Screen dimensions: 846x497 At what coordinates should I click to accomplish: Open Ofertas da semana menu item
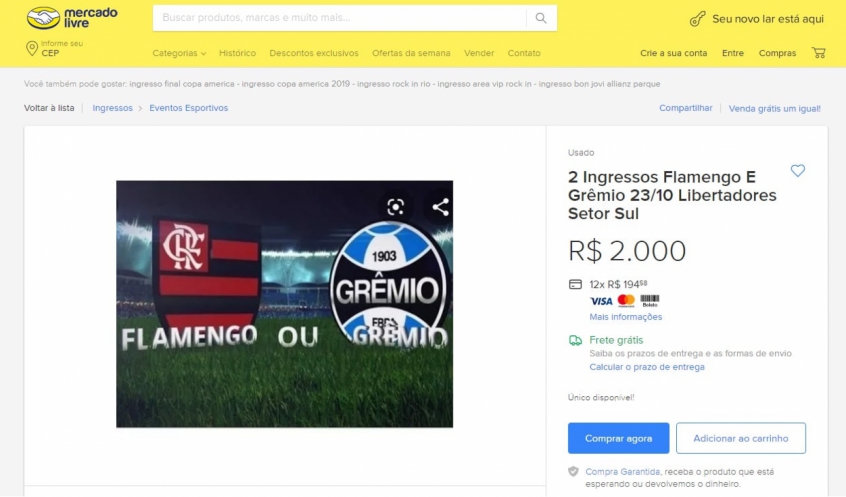[411, 53]
